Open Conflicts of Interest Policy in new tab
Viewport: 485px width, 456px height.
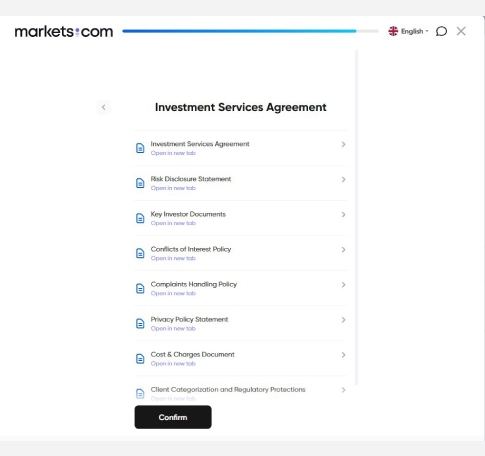(173, 258)
